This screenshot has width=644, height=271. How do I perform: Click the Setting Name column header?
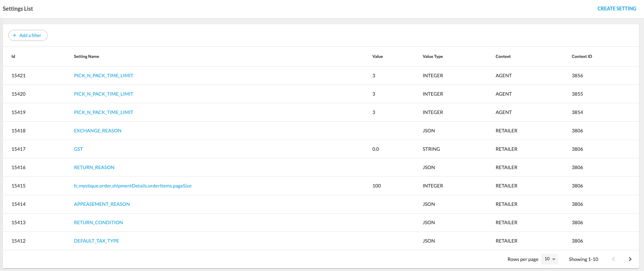coord(86,56)
